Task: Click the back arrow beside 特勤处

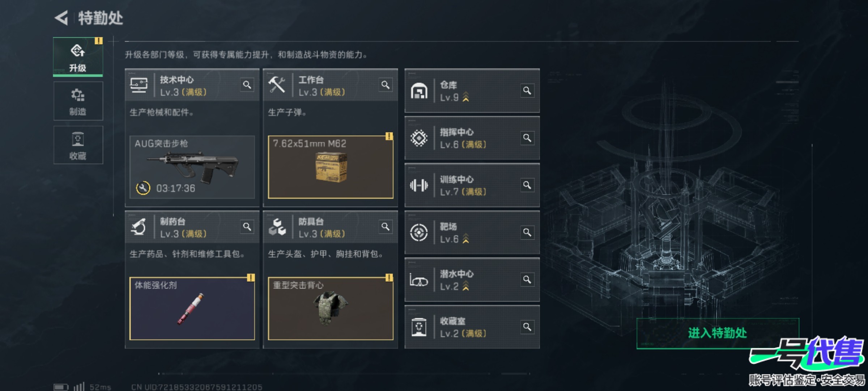Action: click(61, 18)
